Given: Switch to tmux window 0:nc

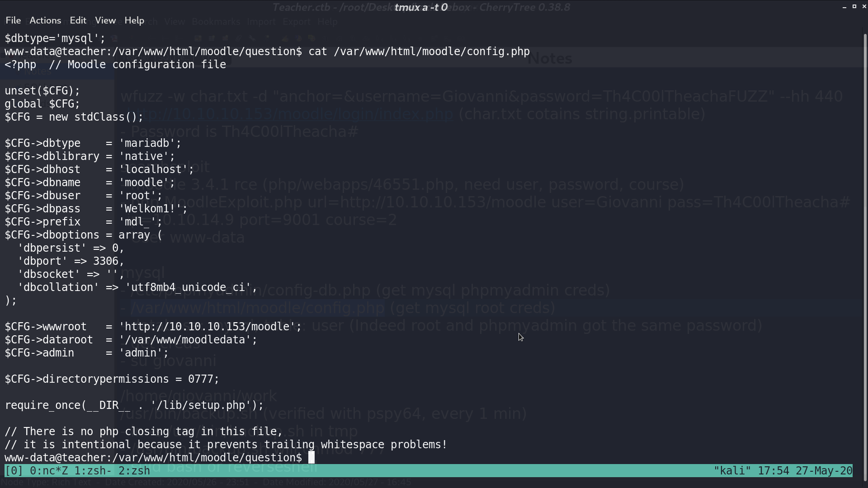Looking at the screenshot, I should pos(49,471).
